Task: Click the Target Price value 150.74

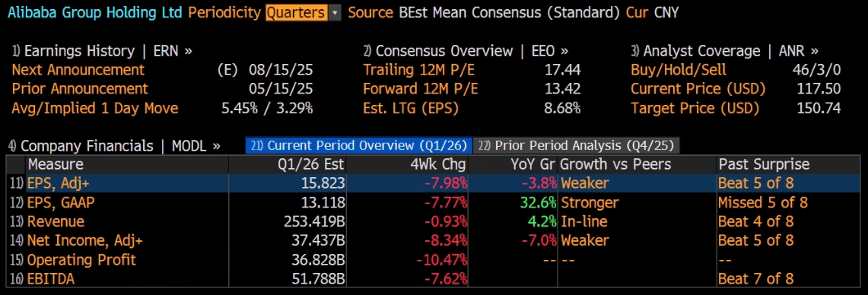Action: (819, 108)
